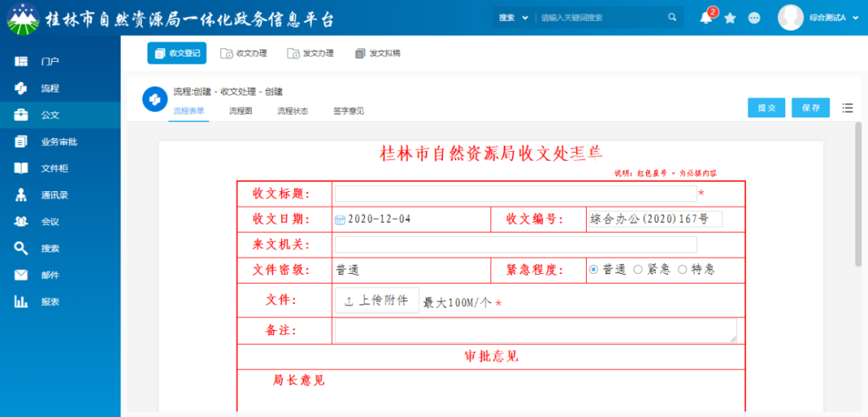Viewport: 868px width, 417px height.
Task: Click the 保存 save button
Action: (x=810, y=108)
